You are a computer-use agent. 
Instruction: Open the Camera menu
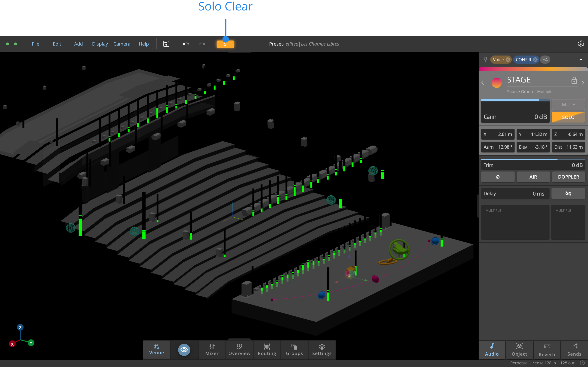(x=122, y=44)
